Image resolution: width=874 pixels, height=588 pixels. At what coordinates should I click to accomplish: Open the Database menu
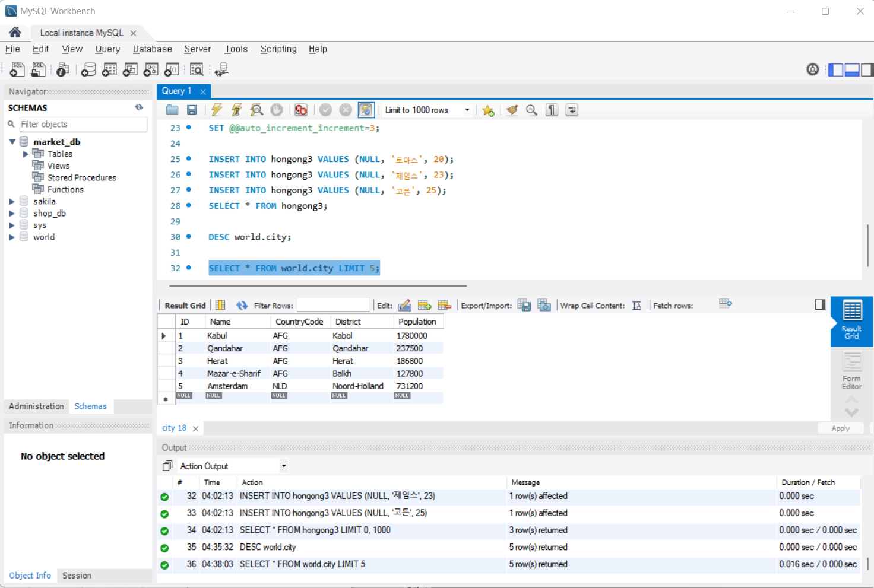pyautogui.click(x=152, y=49)
